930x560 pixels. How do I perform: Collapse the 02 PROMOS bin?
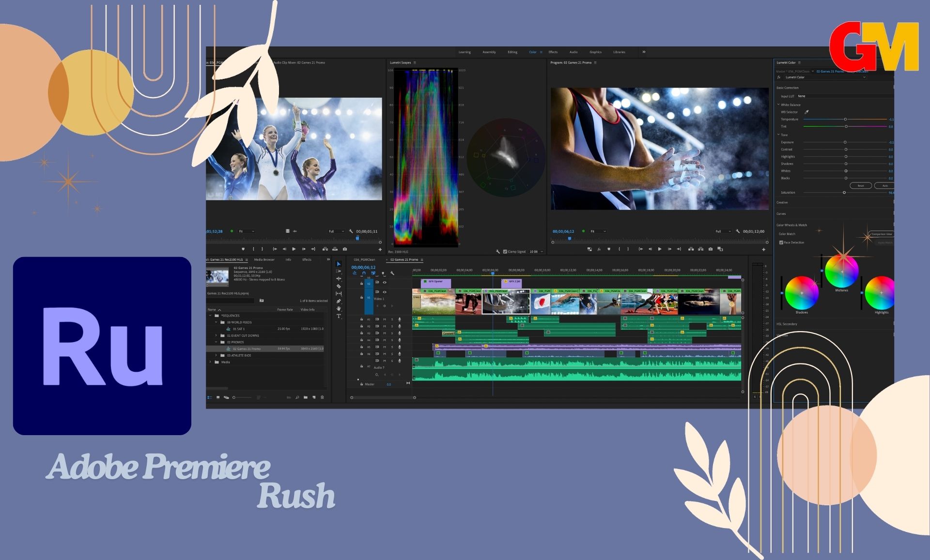[x=217, y=342]
